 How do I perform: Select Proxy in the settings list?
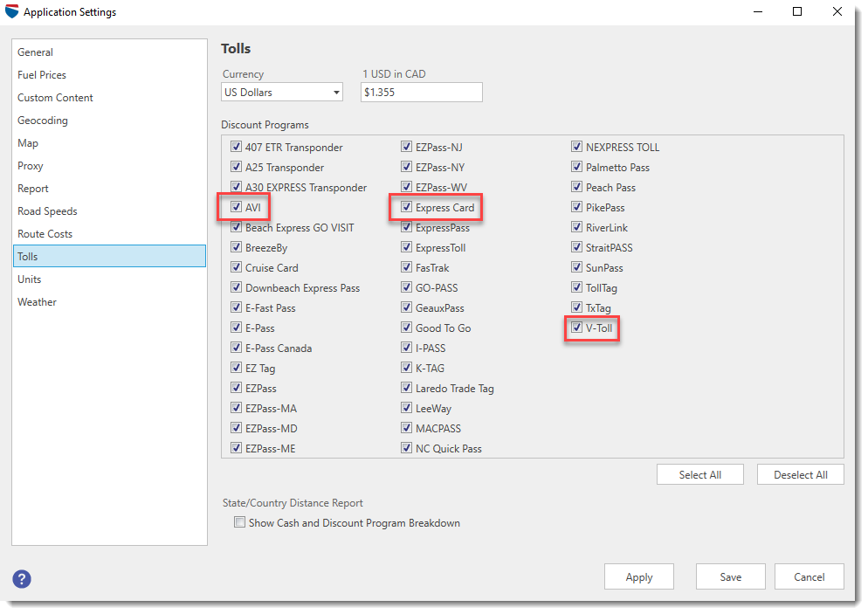110,166
